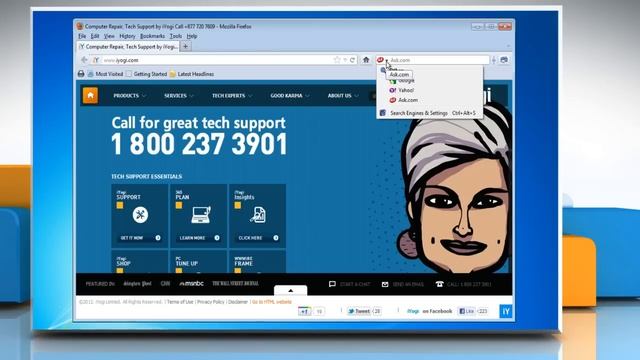Click the GET IT NOW button
This screenshot has height=360, width=640.
[140, 238]
